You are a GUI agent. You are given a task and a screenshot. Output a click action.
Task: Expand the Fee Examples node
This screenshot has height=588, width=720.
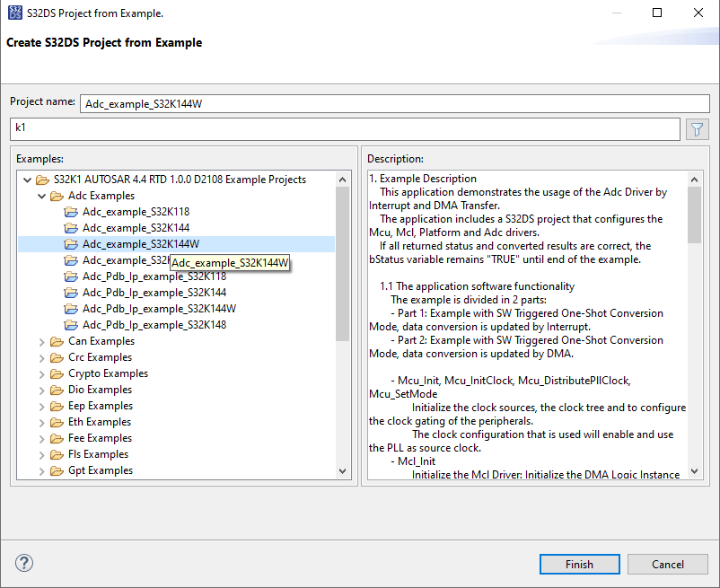(x=41, y=438)
